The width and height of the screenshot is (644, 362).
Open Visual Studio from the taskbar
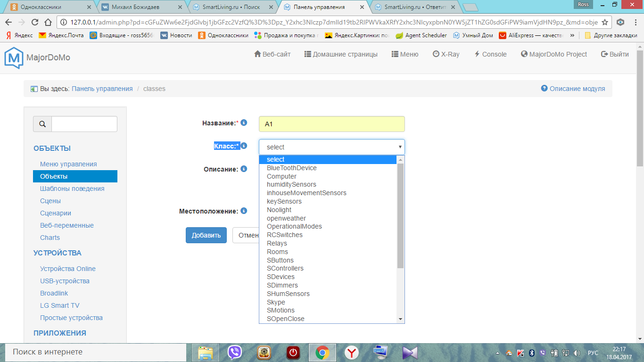click(410, 353)
